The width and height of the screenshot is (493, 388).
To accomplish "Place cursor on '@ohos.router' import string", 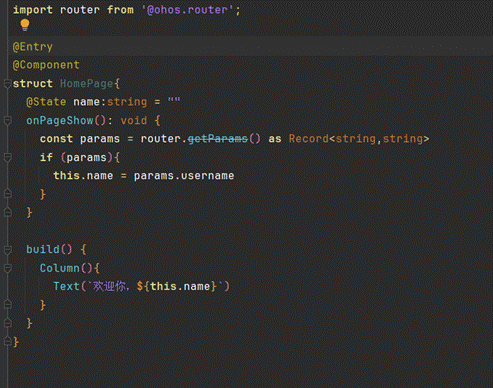I will click(x=187, y=10).
